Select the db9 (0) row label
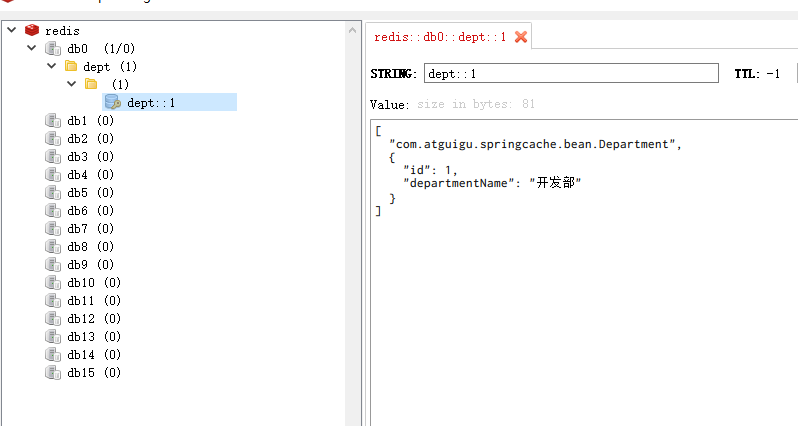The image size is (798, 426). [91, 265]
